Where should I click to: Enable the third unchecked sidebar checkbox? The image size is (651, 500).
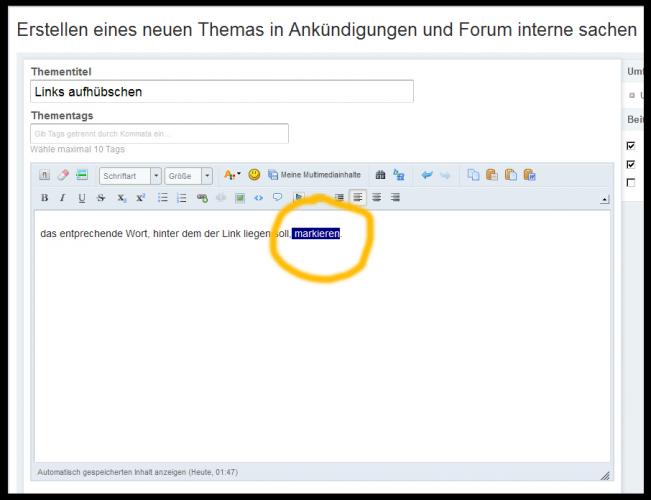[x=630, y=182]
